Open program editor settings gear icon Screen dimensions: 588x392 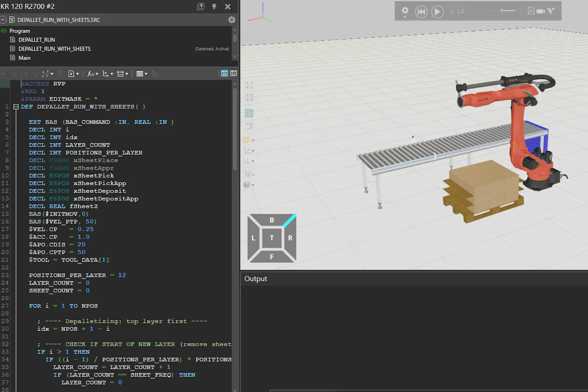[x=232, y=20]
